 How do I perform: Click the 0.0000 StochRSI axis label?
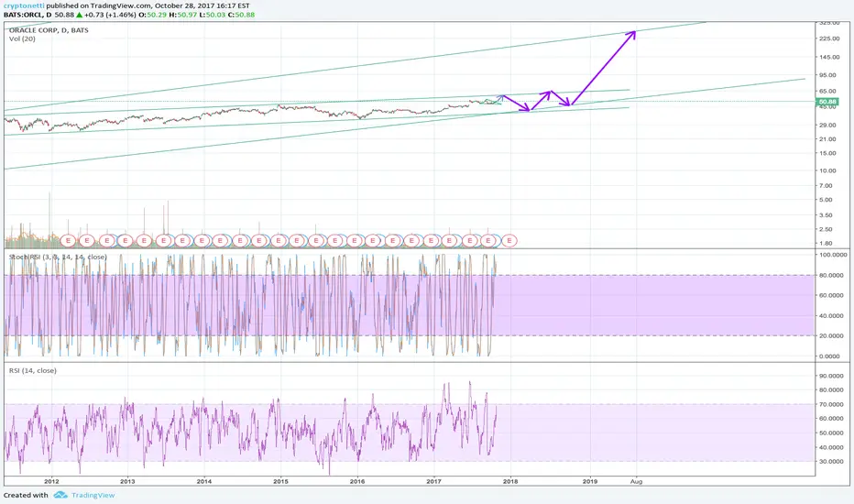829,356
